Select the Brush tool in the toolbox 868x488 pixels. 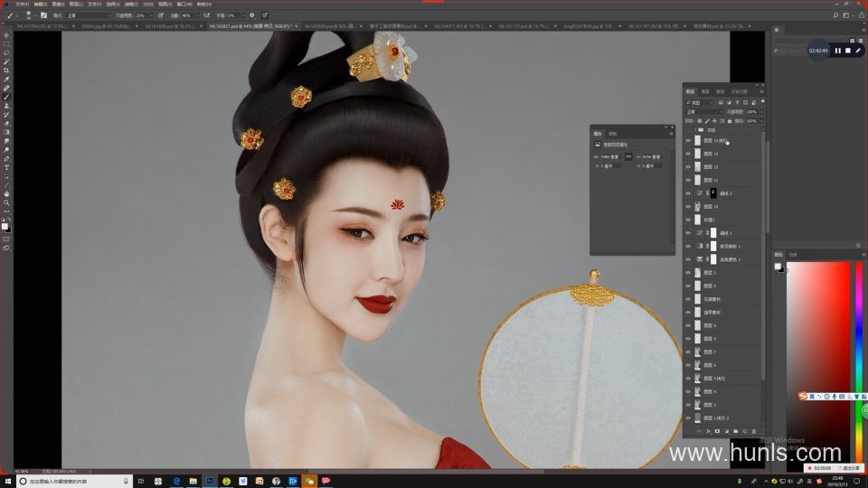[x=6, y=97]
